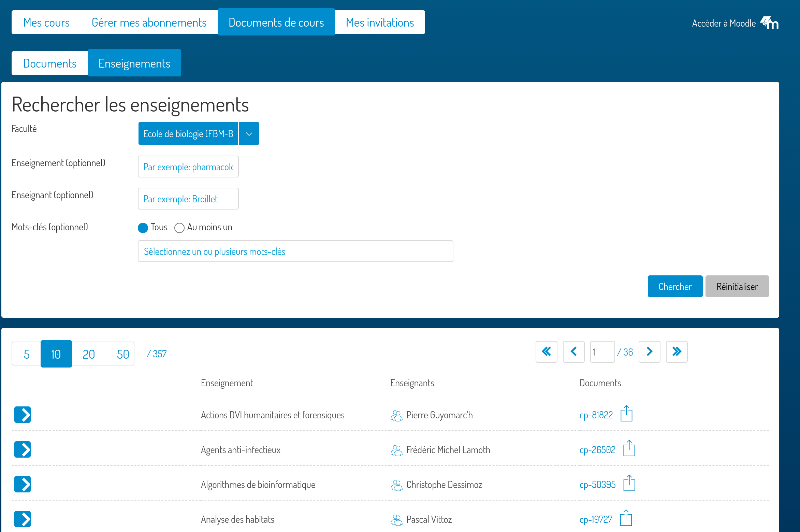Image resolution: width=800 pixels, height=532 pixels.
Task: Go to next results page arrow
Action: click(649, 351)
